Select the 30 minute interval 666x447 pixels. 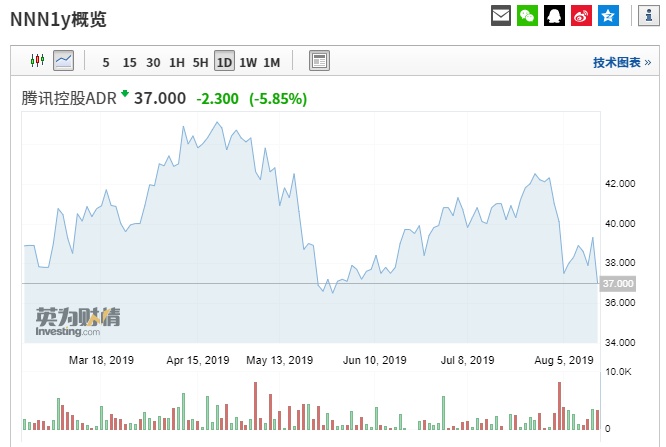pos(153,63)
